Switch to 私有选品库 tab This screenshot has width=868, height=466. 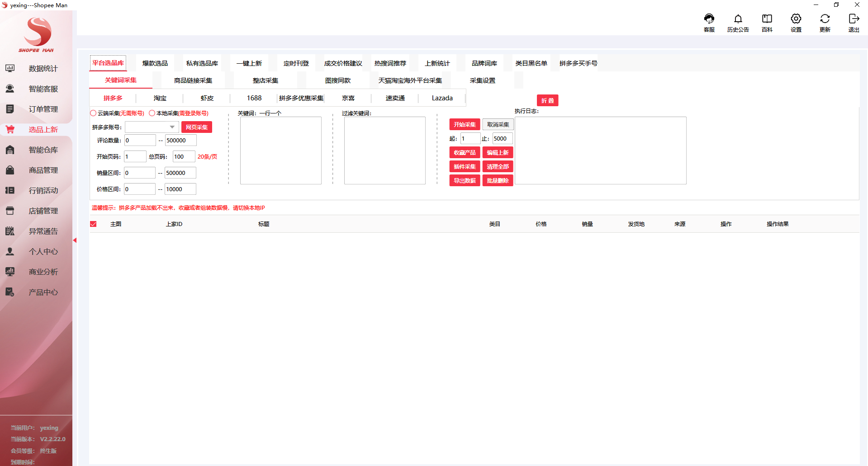pyautogui.click(x=202, y=63)
